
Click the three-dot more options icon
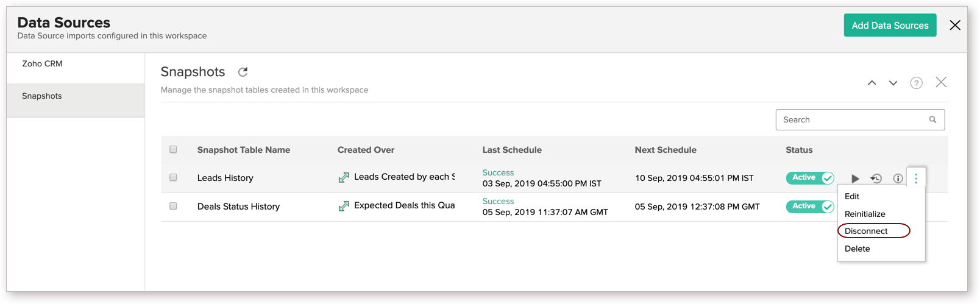(x=916, y=178)
